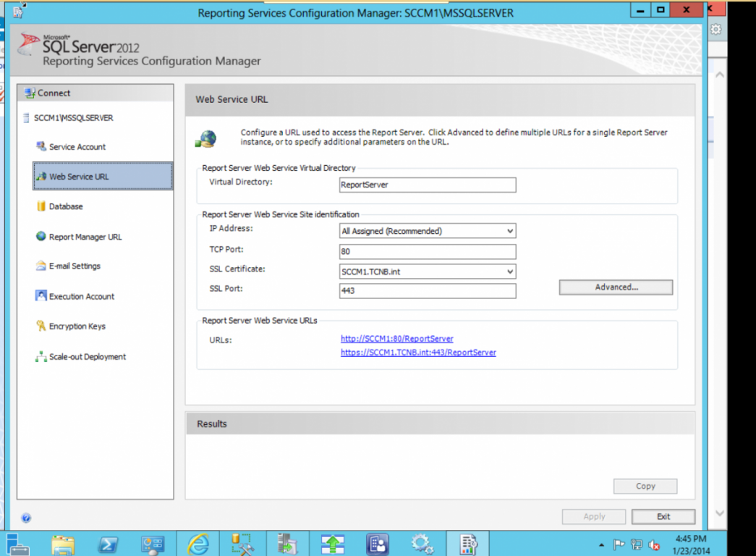Screen dimensions: 756x556
Task: Click the 'Web Service URL' panel heading
Action: pyautogui.click(x=232, y=99)
